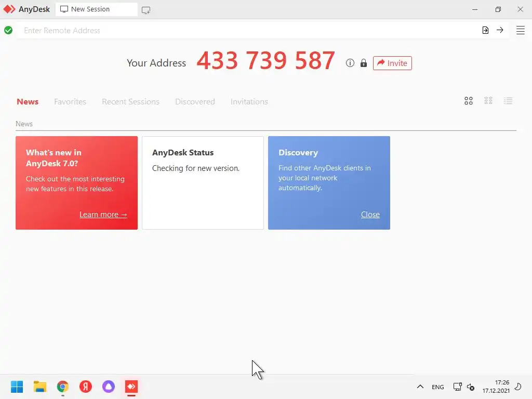Click the AnyDesk taskbar icon
The height and width of the screenshot is (399, 532).
point(131,387)
